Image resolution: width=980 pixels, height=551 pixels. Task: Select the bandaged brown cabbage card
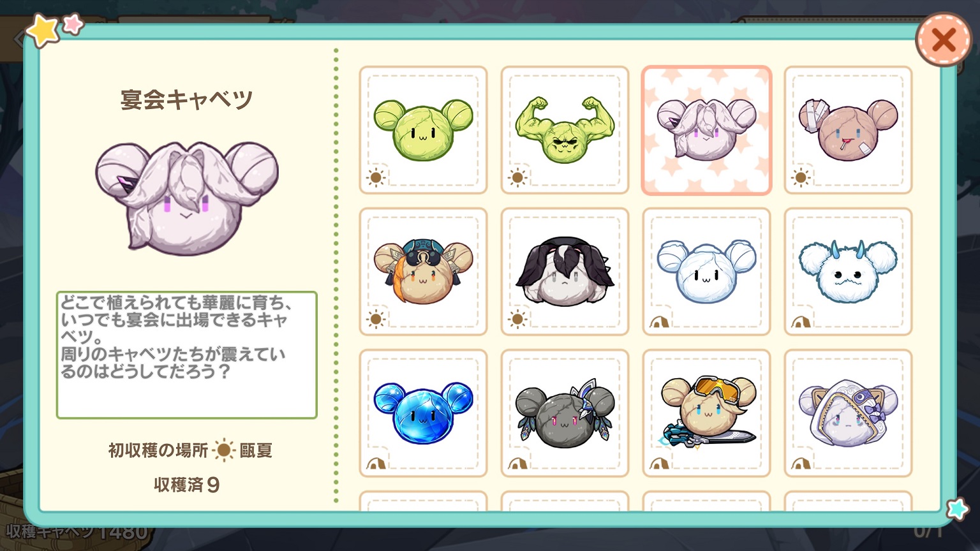(x=848, y=130)
